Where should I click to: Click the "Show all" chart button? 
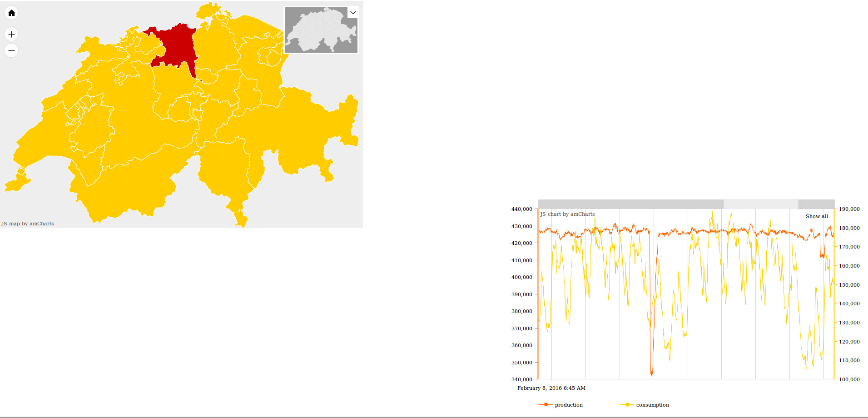pyautogui.click(x=817, y=216)
